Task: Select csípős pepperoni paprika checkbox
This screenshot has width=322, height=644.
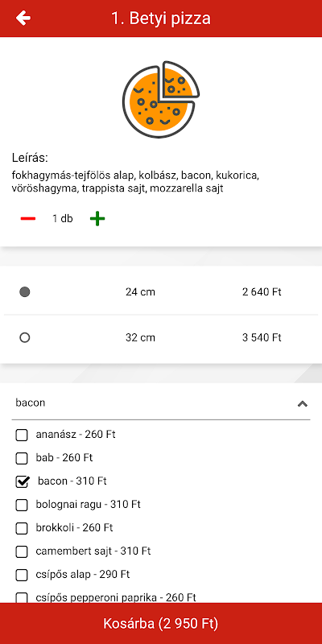Action: 22,597
